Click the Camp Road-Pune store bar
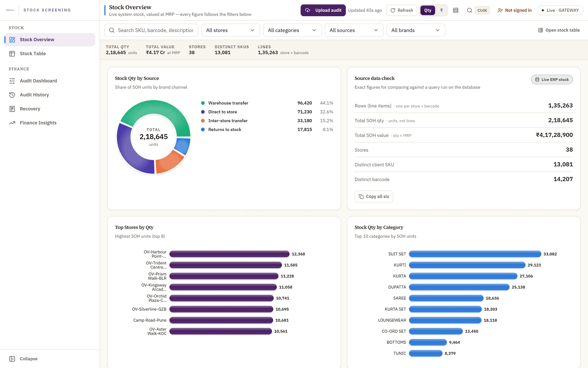 click(x=221, y=320)
